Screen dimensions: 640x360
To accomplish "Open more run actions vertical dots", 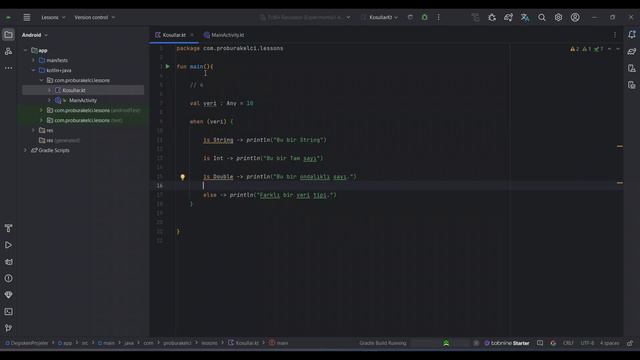I will click(438, 17).
